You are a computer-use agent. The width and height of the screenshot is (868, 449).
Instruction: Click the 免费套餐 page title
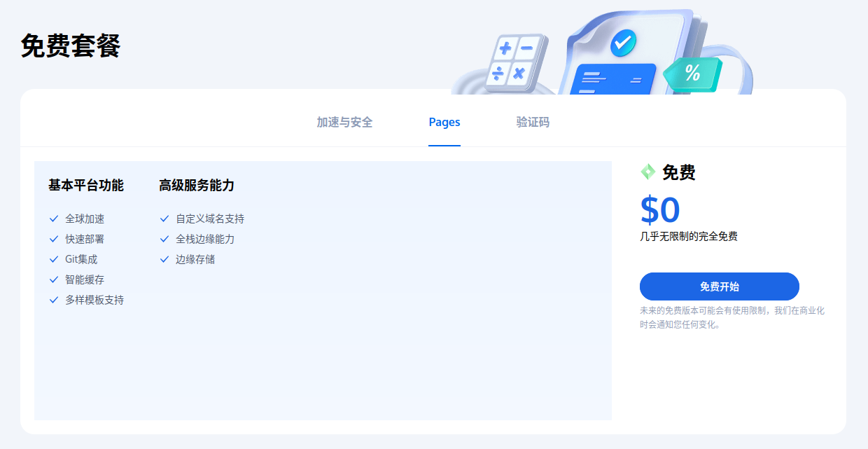click(x=71, y=46)
